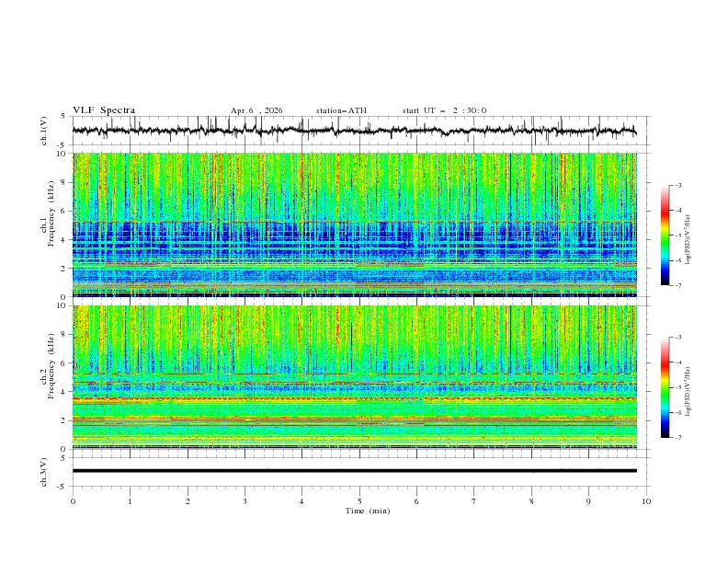This screenshot has height=563, width=728.
Task: Click time axis tick label '10'
Action: [646, 501]
